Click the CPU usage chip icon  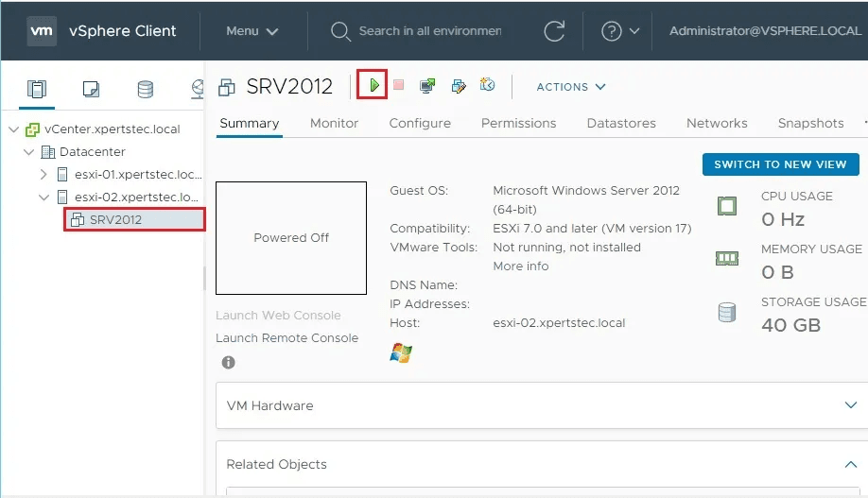click(727, 206)
